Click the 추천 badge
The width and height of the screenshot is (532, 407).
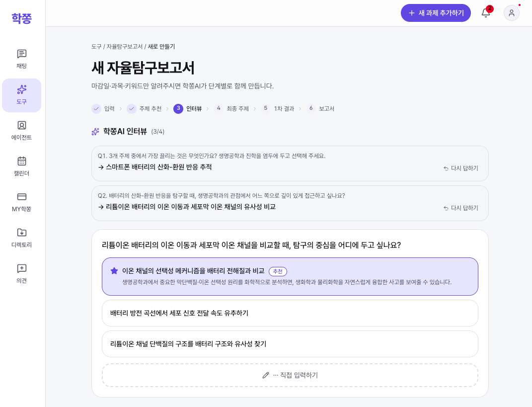click(x=278, y=271)
